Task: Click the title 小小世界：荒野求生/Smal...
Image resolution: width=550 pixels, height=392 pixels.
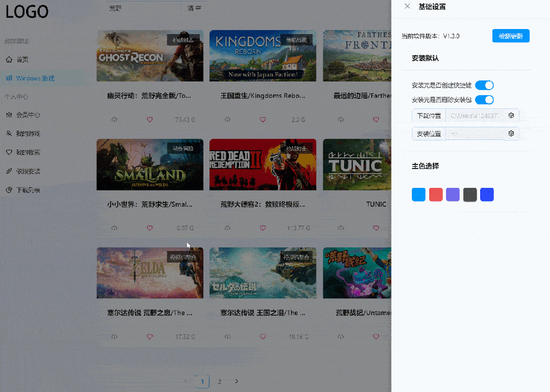Action: pyautogui.click(x=150, y=204)
